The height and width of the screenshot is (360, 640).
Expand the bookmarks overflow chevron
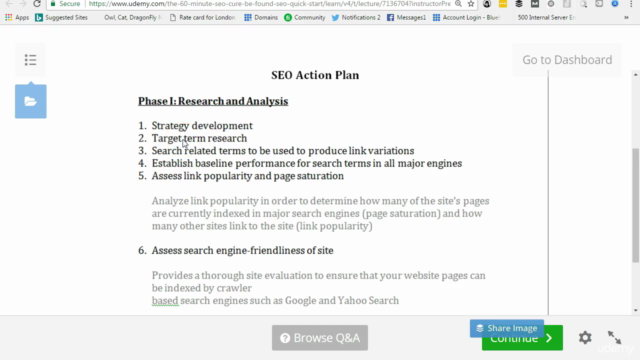click(x=626, y=18)
